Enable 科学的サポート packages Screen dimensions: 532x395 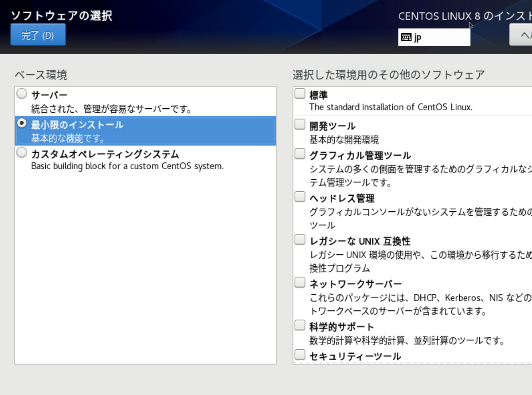click(300, 326)
